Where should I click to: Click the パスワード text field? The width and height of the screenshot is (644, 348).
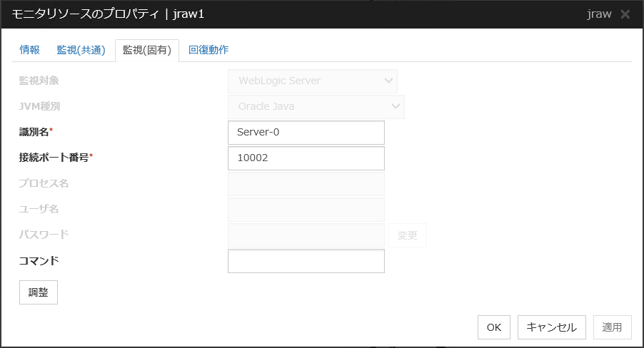[x=306, y=235]
